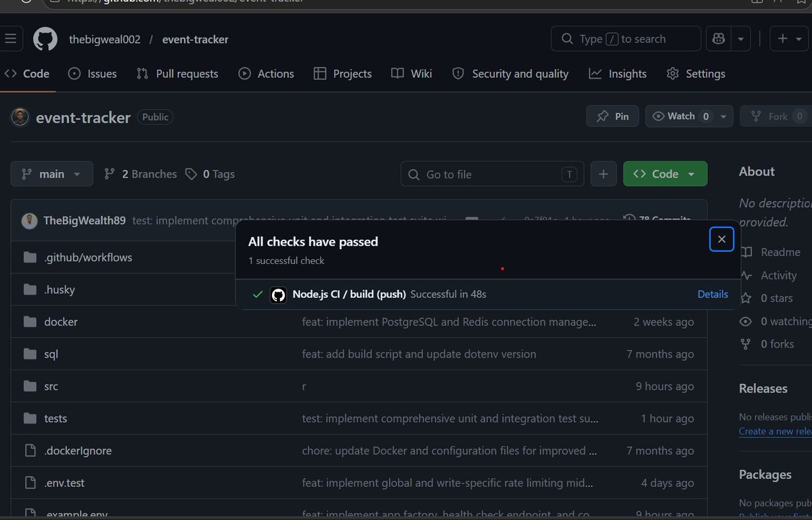Image resolution: width=812 pixels, height=520 pixels.
Task: Click Create a new release link
Action: [775, 431]
